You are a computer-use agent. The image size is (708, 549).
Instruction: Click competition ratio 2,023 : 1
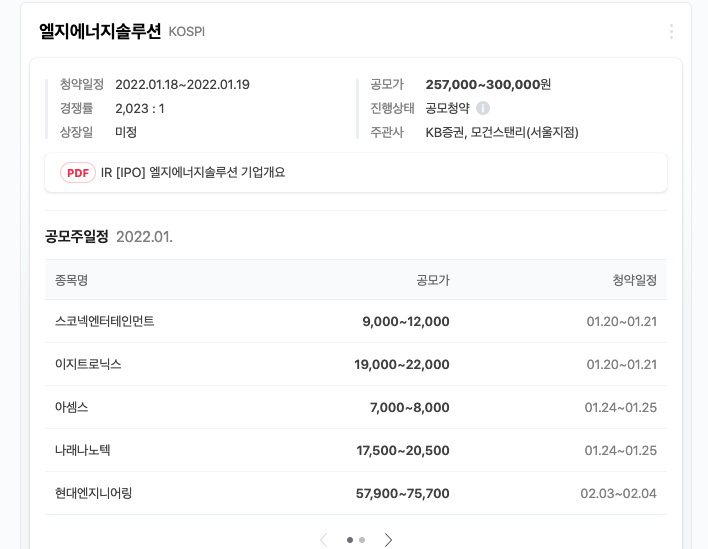click(140, 108)
